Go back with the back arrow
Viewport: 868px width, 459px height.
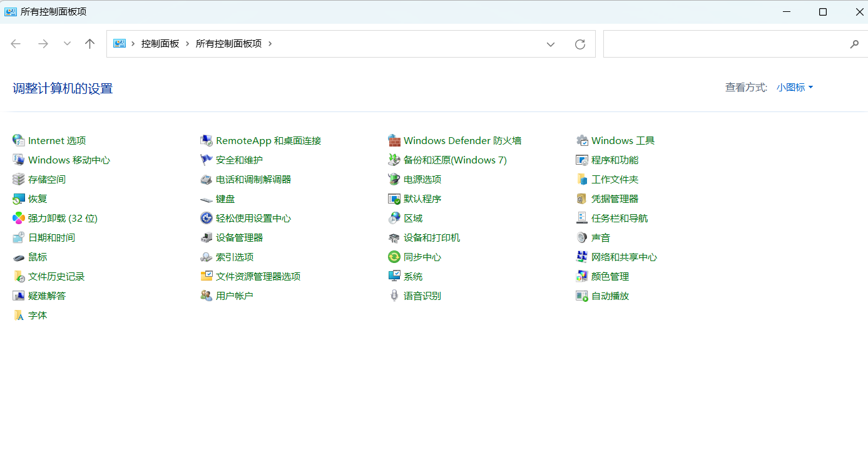point(16,44)
